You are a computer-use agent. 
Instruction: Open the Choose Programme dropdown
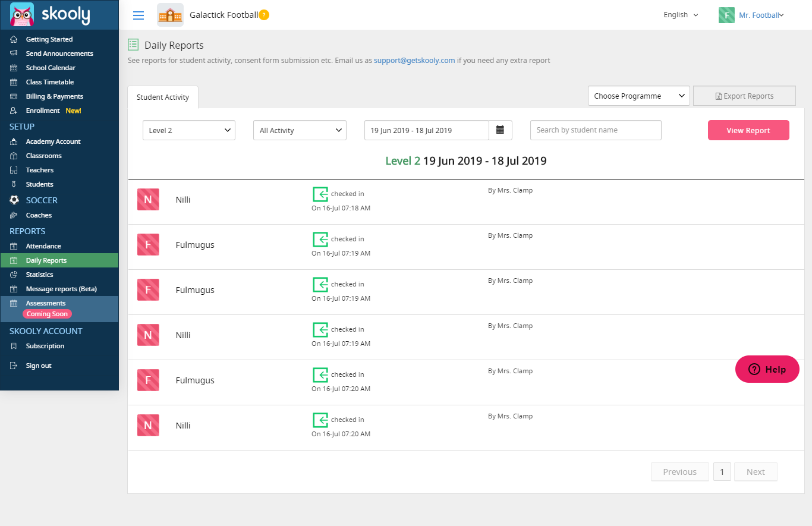point(639,96)
